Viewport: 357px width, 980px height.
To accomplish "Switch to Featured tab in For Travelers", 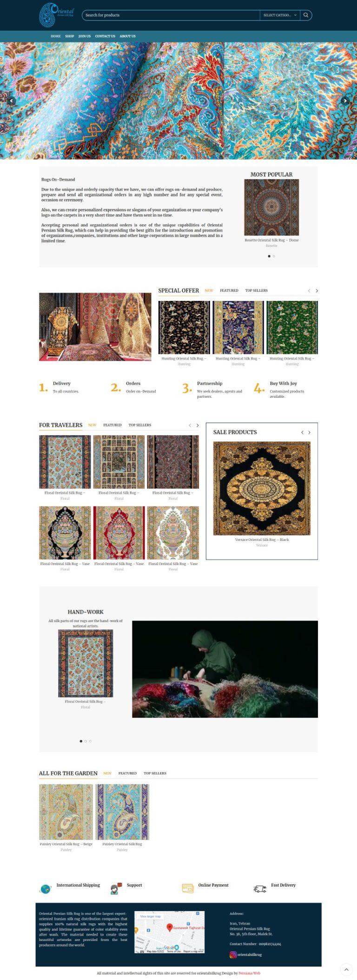I will (x=112, y=425).
